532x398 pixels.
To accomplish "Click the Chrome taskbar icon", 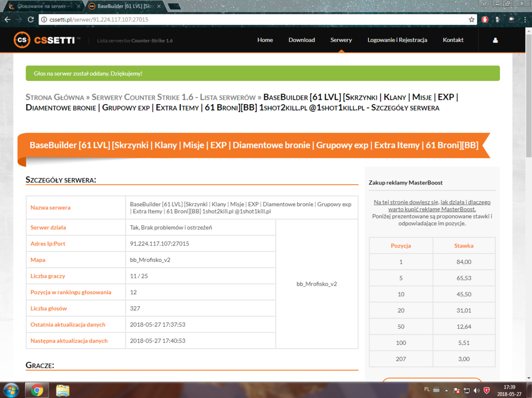I will [x=37, y=390].
